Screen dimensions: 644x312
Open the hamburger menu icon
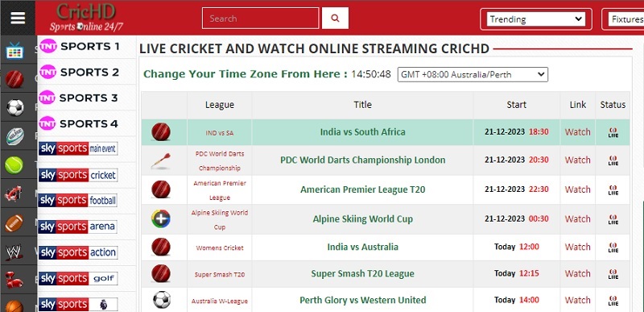pyautogui.click(x=18, y=18)
